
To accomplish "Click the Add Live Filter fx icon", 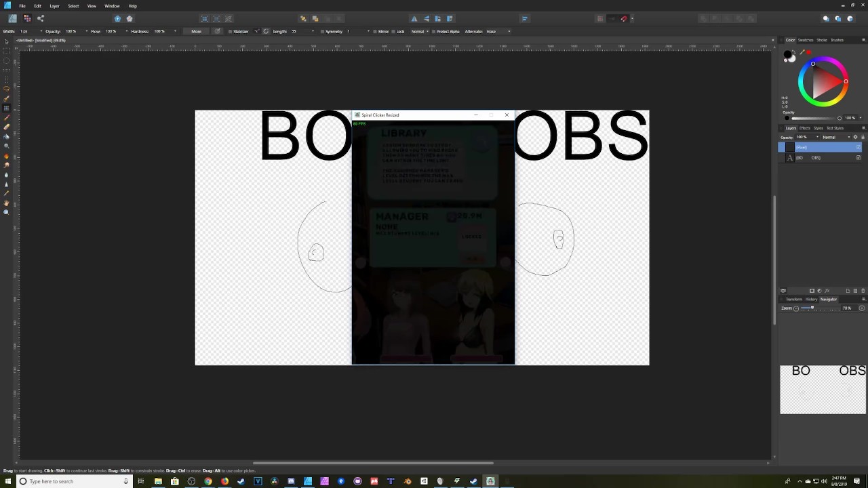I will (827, 291).
